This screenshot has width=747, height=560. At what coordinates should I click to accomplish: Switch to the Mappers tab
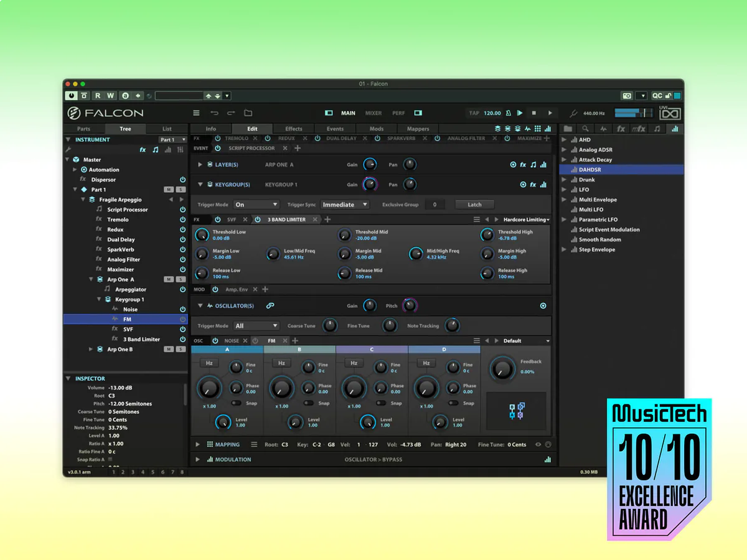click(418, 129)
